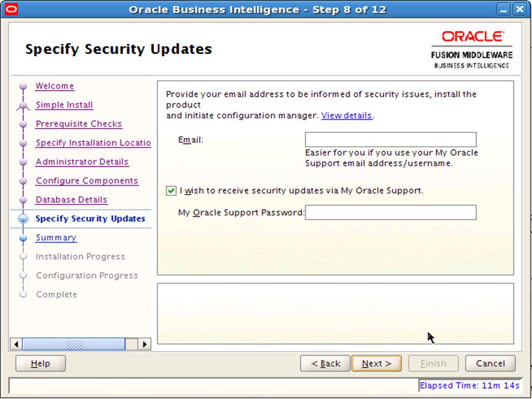532x399 pixels.
Task: Uncheck receive security updates via My Oracle Support
Action: [x=171, y=191]
